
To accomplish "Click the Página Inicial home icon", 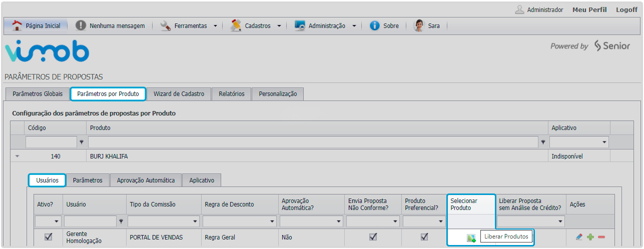I will click(x=17, y=25).
